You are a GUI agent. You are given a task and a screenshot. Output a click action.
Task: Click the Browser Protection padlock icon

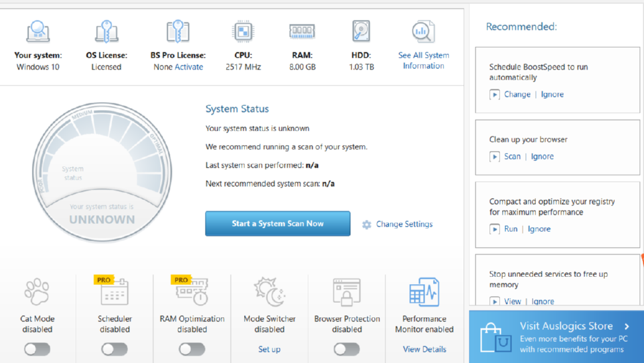click(347, 292)
